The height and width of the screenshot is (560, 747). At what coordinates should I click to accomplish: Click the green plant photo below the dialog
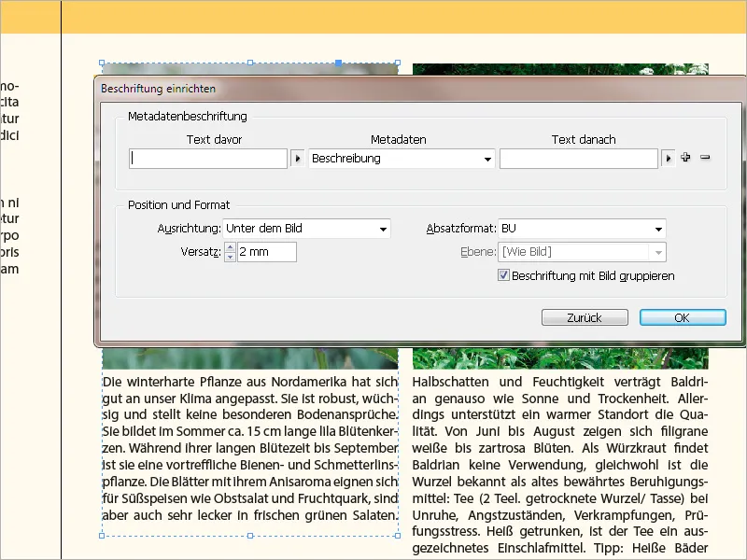pos(560,359)
